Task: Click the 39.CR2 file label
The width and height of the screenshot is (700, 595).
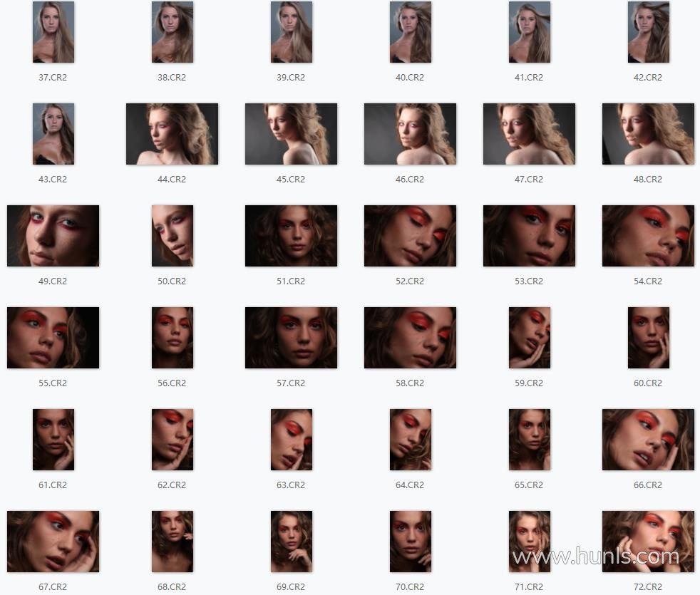Action: (291, 77)
